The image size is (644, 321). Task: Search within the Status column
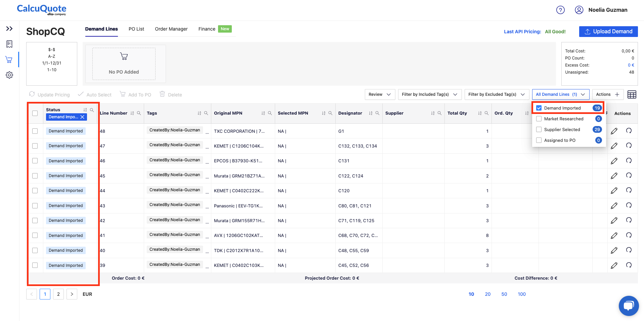pos(92,110)
